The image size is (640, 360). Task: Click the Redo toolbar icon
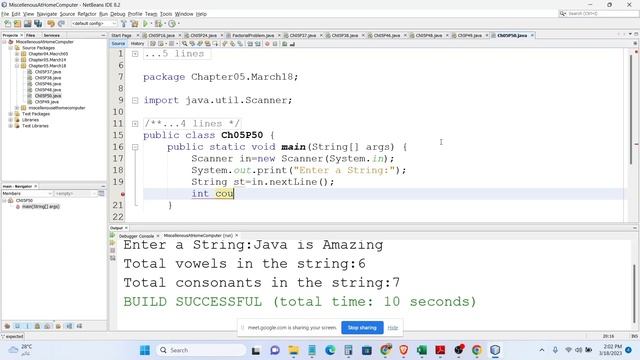click(x=61, y=24)
